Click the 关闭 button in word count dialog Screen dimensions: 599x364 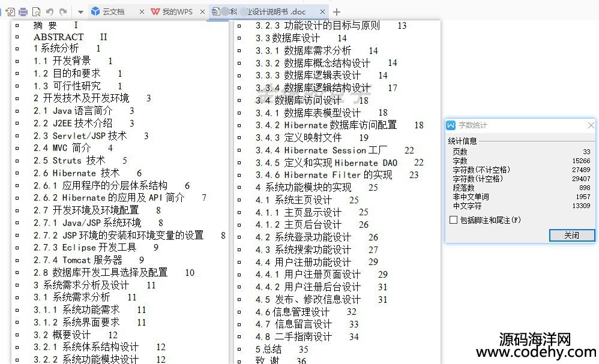(x=571, y=235)
